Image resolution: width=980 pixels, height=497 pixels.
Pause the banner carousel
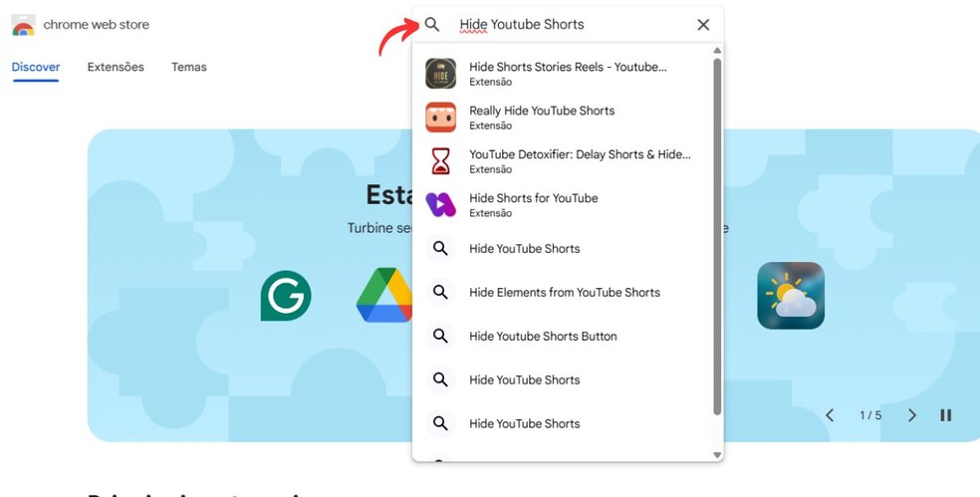click(945, 415)
